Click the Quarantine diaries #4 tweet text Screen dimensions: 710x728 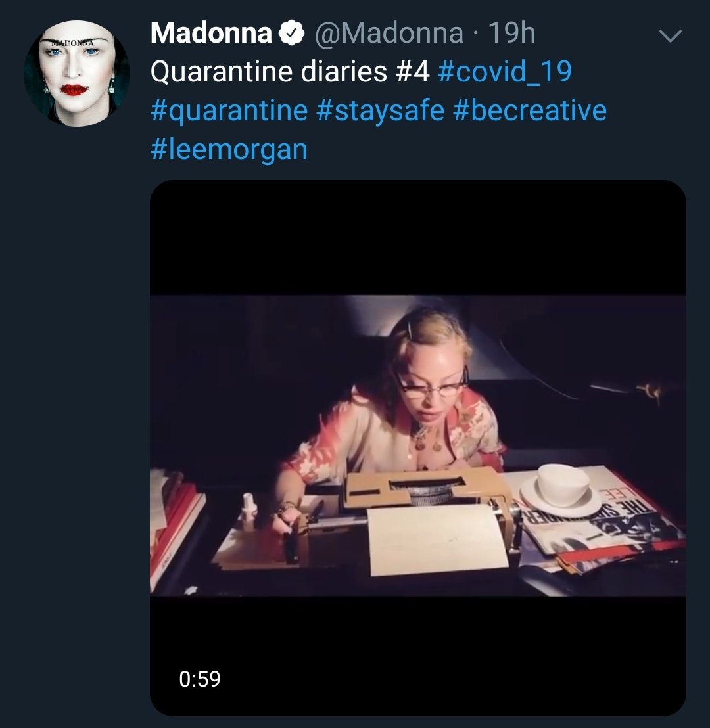coord(290,72)
